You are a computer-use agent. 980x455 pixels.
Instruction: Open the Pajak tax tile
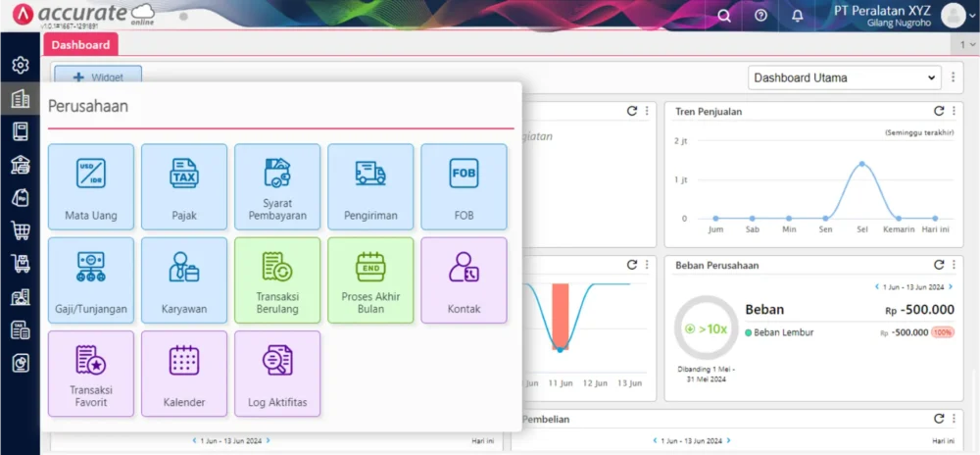tap(184, 187)
